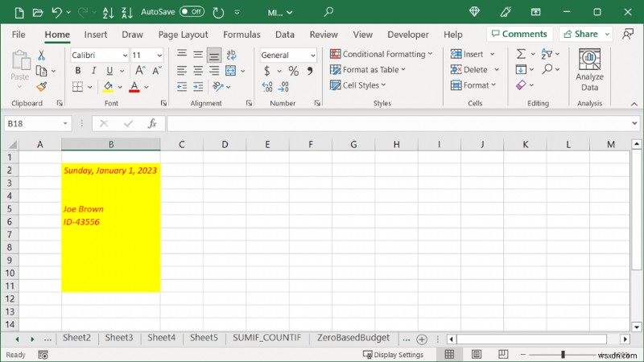Click the Orientation text angle icon
The width and height of the screenshot is (644, 362).
click(217, 87)
